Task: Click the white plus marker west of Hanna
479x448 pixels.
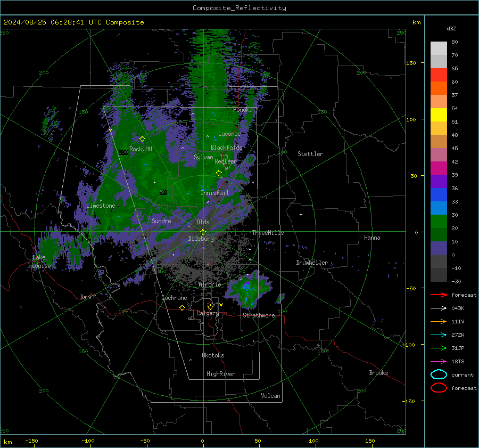Action: (x=301, y=214)
